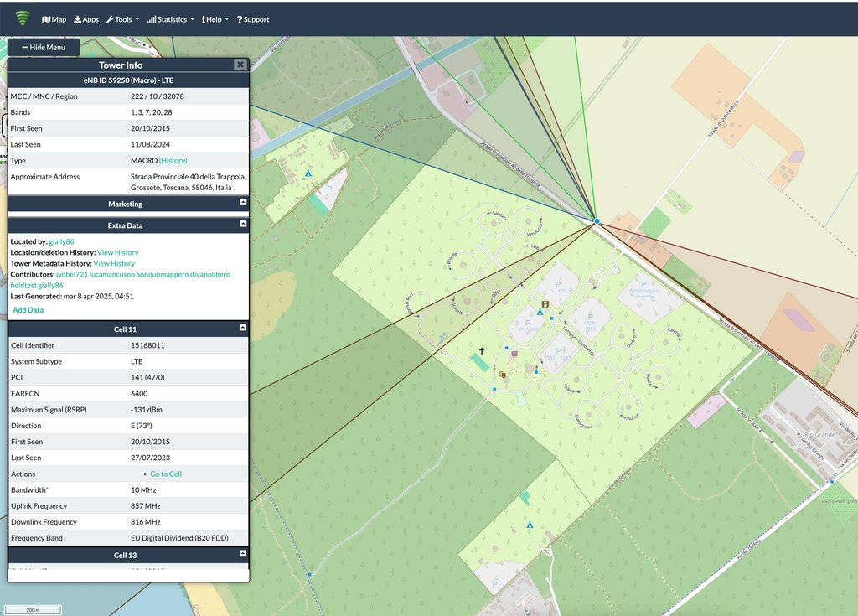The height and width of the screenshot is (616, 858).
Task: Close the Tower Info panel
Action: pyautogui.click(x=240, y=65)
